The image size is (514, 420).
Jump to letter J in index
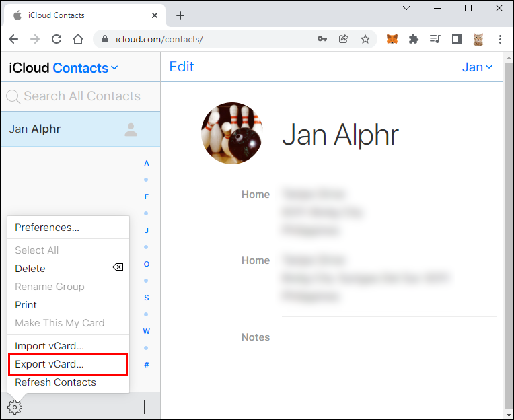(x=147, y=230)
